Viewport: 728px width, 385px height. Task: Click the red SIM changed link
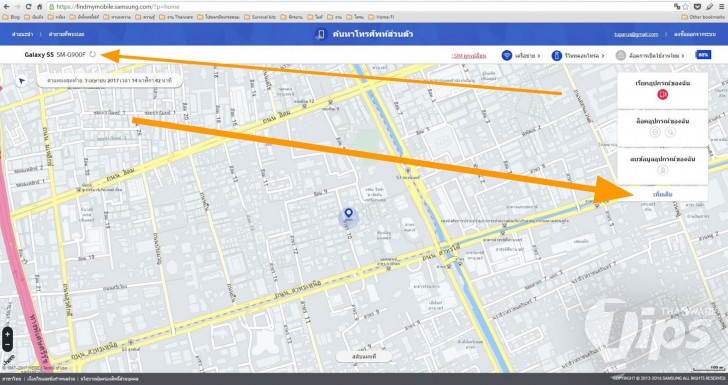coord(468,56)
